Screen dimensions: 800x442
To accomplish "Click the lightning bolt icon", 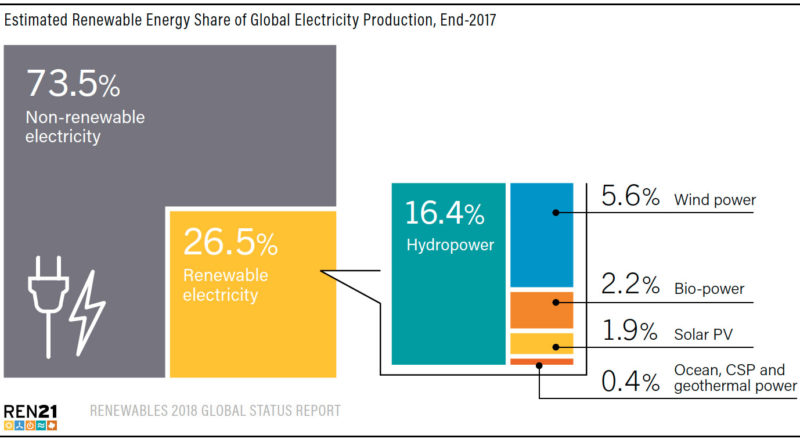I will [x=87, y=313].
